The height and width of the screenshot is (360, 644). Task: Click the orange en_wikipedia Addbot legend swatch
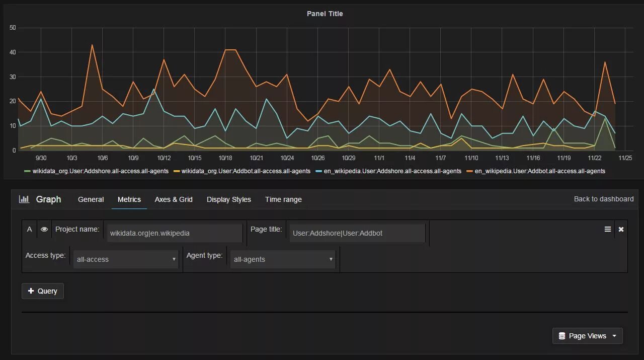click(470, 171)
